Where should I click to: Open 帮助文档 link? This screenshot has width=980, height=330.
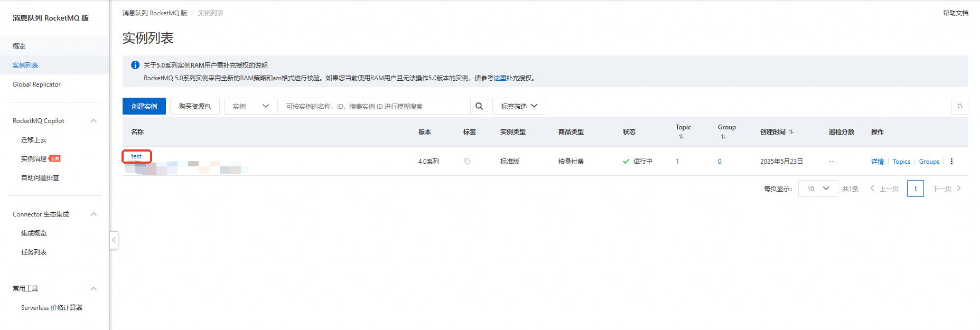956,13
